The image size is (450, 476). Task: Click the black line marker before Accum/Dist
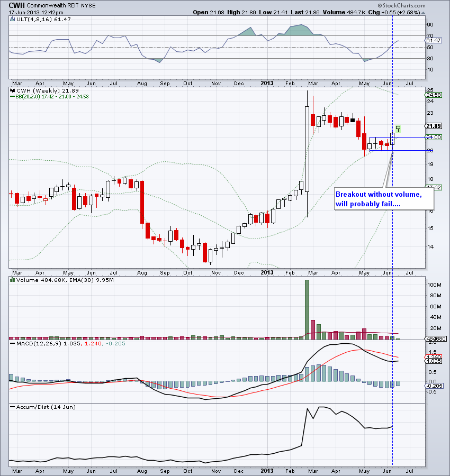pyautogui.click(x=13, y=407)
